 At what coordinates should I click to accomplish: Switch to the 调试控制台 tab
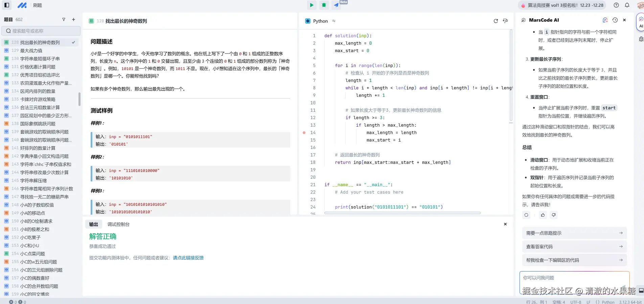pyautogui.click(x=118, y=224)
